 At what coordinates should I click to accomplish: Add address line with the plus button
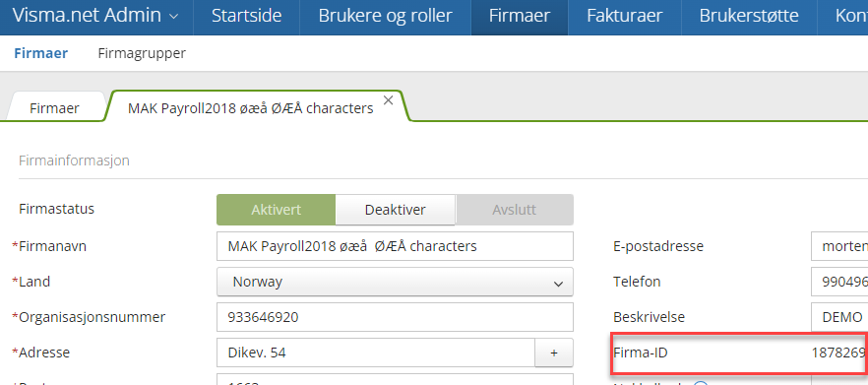[553, 353]
